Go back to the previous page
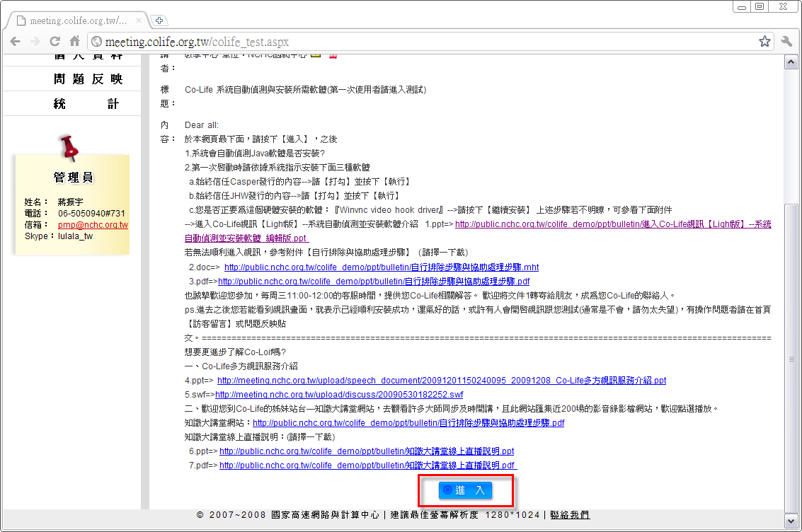 point(16,42)
